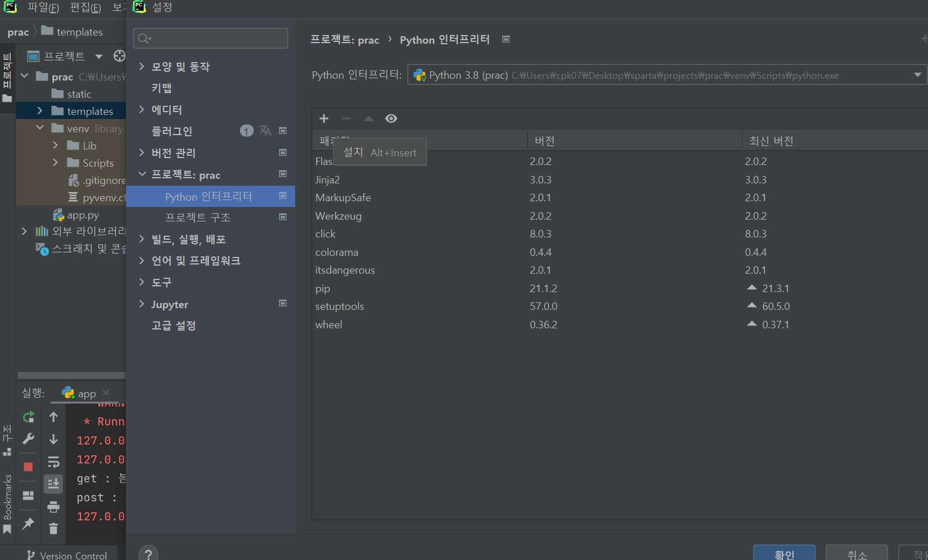Toggle the show early releases eye icon
Screen dimensions: 928x560
tap(391, 118)
